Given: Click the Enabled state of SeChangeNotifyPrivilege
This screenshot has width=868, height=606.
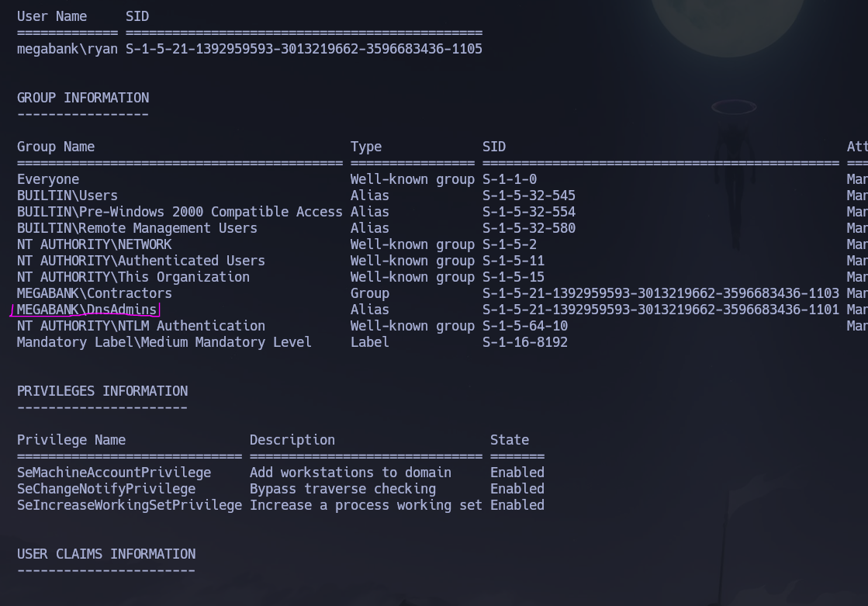Looking at the screenshot, I should [517, 489].
